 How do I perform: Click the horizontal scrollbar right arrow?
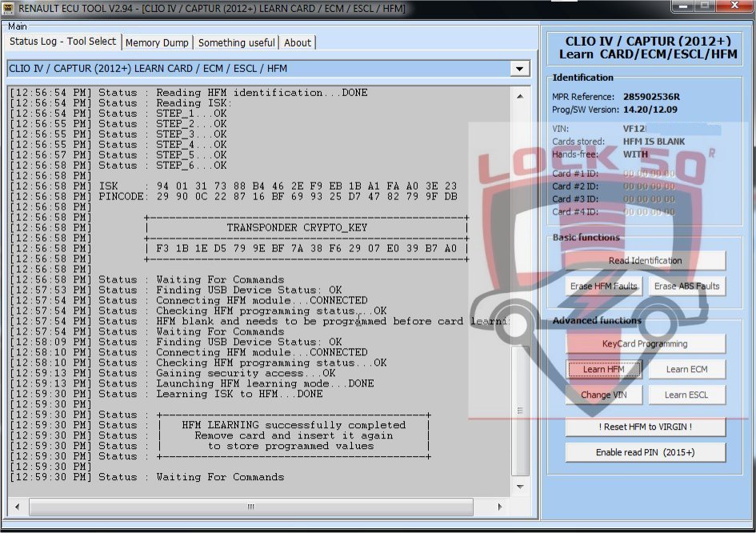tap(501, 507)
